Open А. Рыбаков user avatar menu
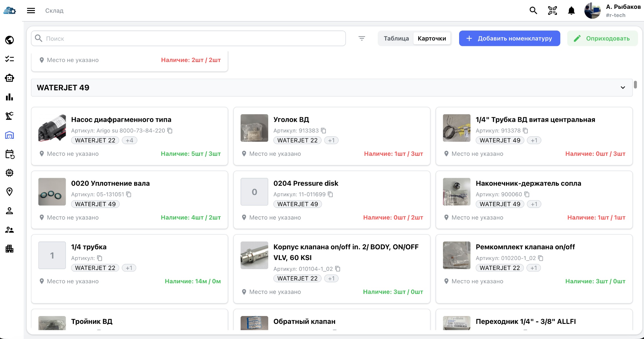644x339 pixels. click(x=592, y=11)
